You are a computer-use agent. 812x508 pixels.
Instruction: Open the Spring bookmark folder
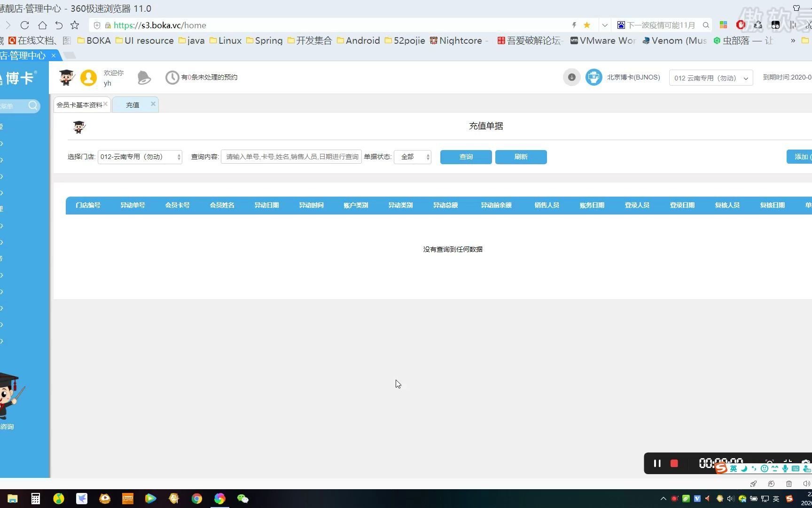click(265, 41)
